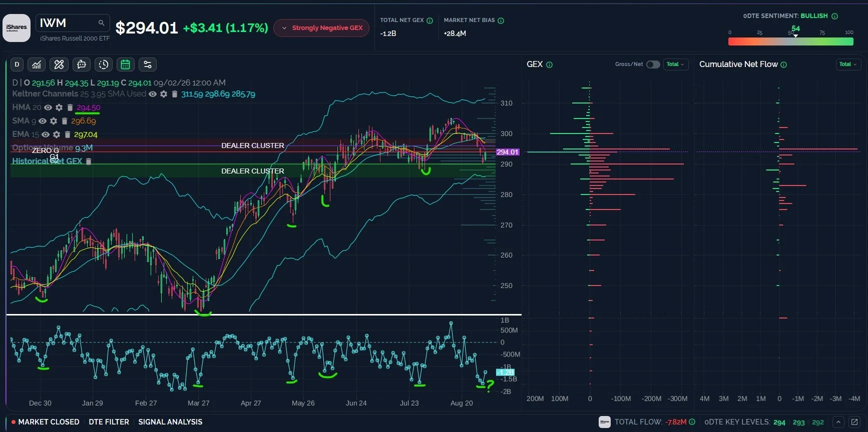Show info for 0DTE Sentiment
This screenshot has height=432, width=868.
834,16
